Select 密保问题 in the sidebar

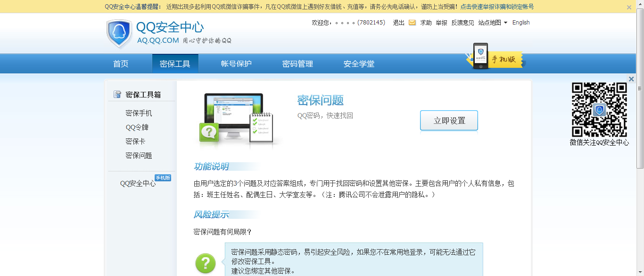(139, 156)
